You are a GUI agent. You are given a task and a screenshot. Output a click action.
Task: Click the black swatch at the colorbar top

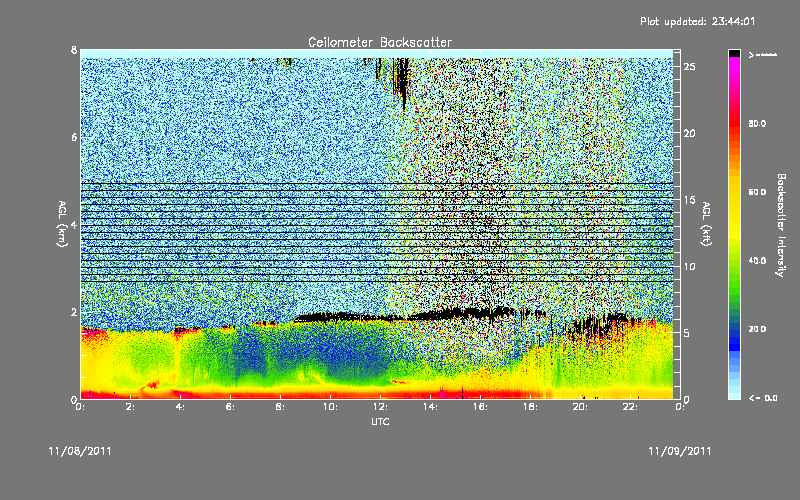[x=734, y=53]
